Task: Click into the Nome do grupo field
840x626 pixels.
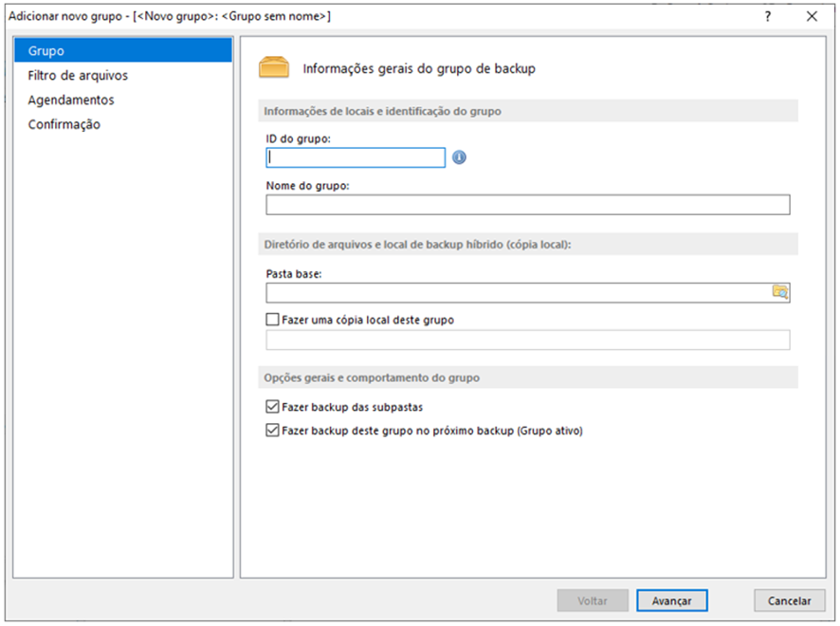Action: [528, 205]
